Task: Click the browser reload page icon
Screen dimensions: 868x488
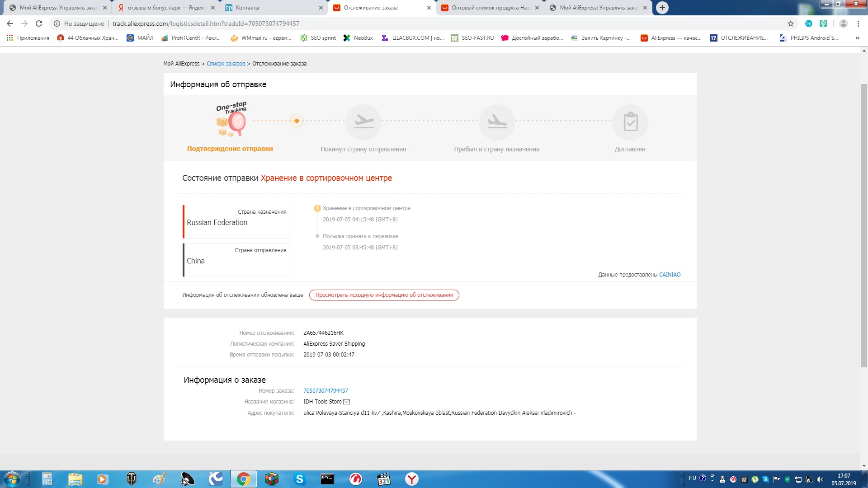Action: pos(39,23)
